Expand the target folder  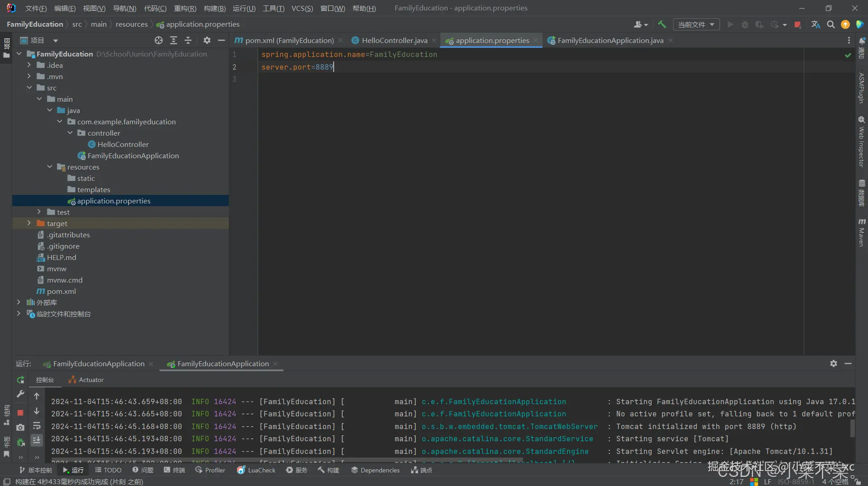(x=29, y=223)
